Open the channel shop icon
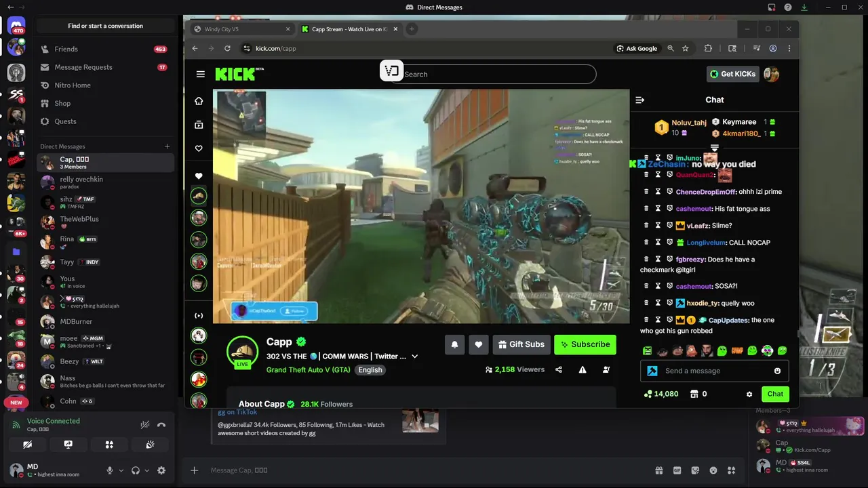This screenshot has width=868, height=488. click(694, 394)
